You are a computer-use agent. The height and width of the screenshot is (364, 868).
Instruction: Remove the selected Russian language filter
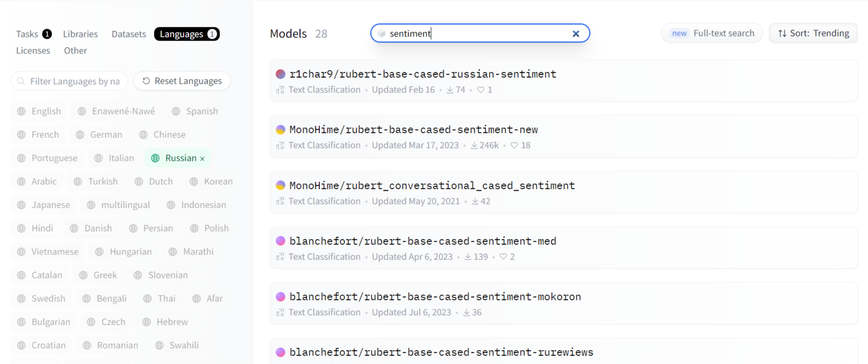pos(202,158)
